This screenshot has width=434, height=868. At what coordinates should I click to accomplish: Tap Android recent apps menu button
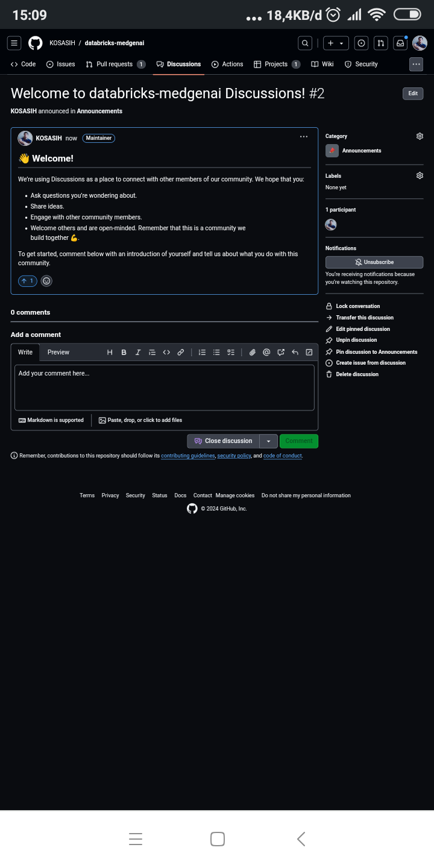click(x=136, y=839)
